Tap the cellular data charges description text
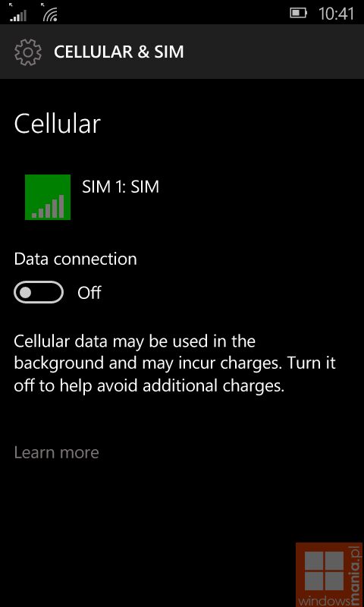 pyautogui.click(x=175, y=364)
